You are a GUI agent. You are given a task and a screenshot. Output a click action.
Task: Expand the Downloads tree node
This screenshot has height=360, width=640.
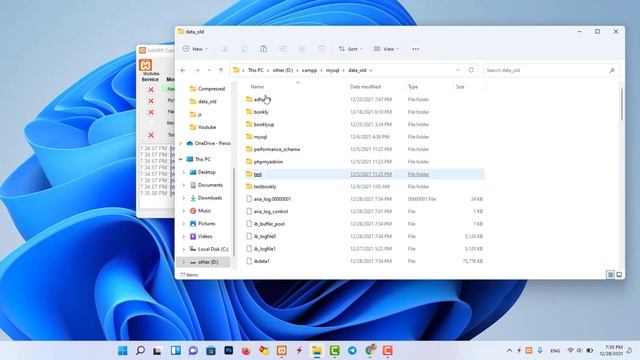tap(184, 198)
